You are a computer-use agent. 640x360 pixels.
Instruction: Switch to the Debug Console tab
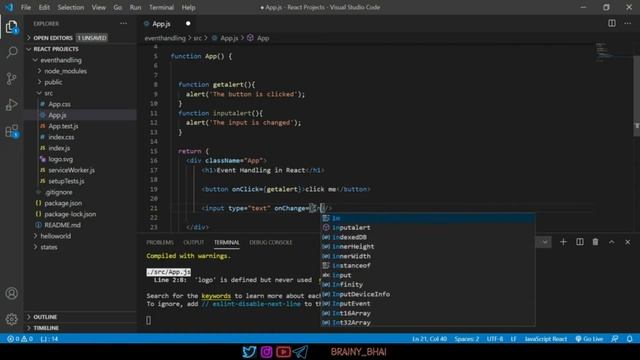271,242
